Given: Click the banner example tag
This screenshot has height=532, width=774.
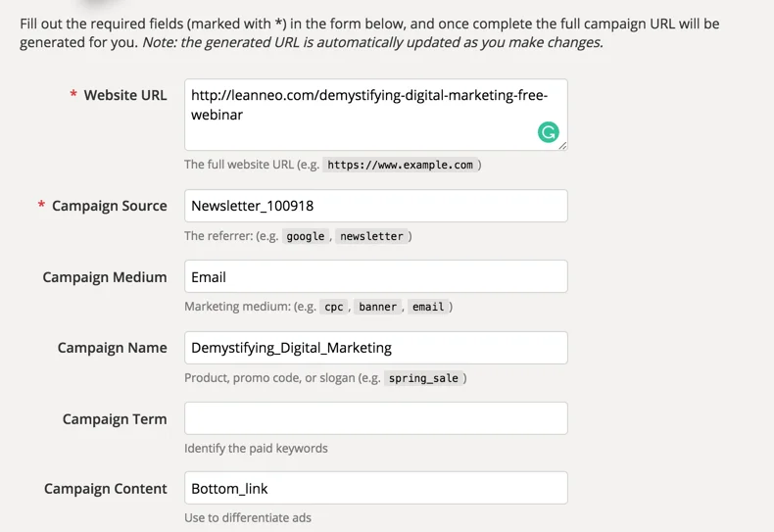Looking at the screenshot, I should pos(377,307).
